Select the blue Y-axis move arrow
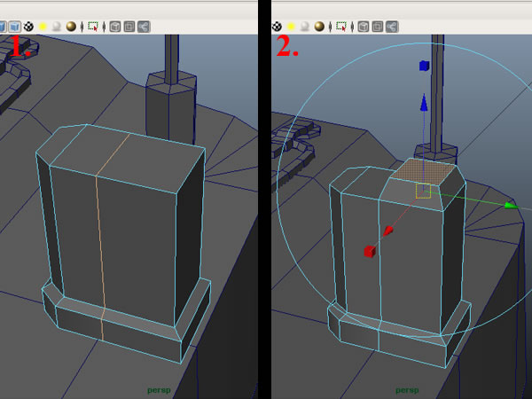The image size is (532, 399). [424, 103]
